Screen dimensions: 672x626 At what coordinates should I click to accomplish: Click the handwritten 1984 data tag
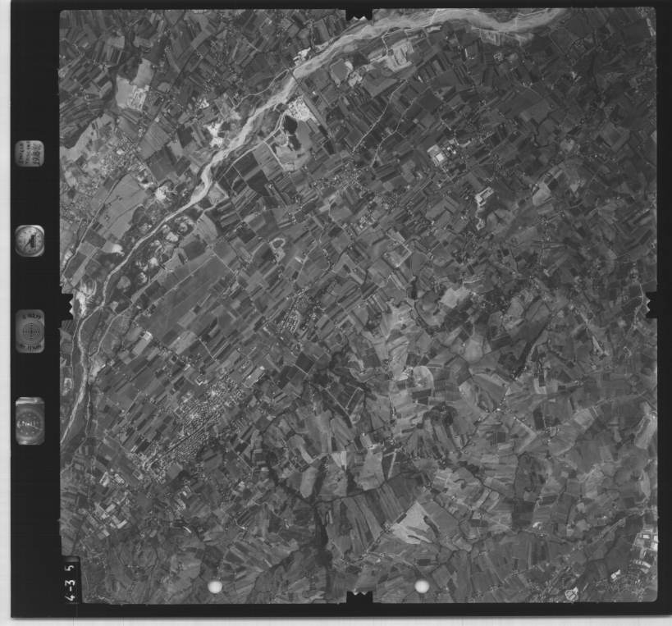coord(30,153)
